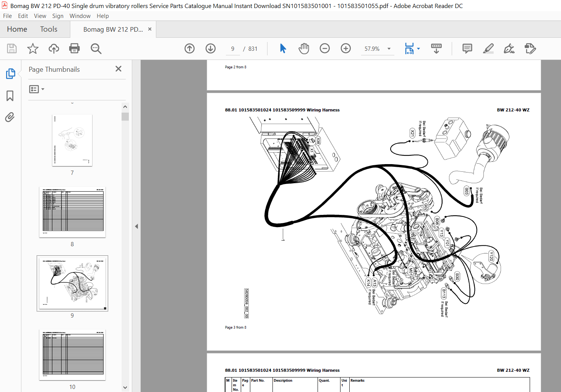Go to previous page arrow
Viewport: 561px width, 392px height.
(x=190, y=48)
